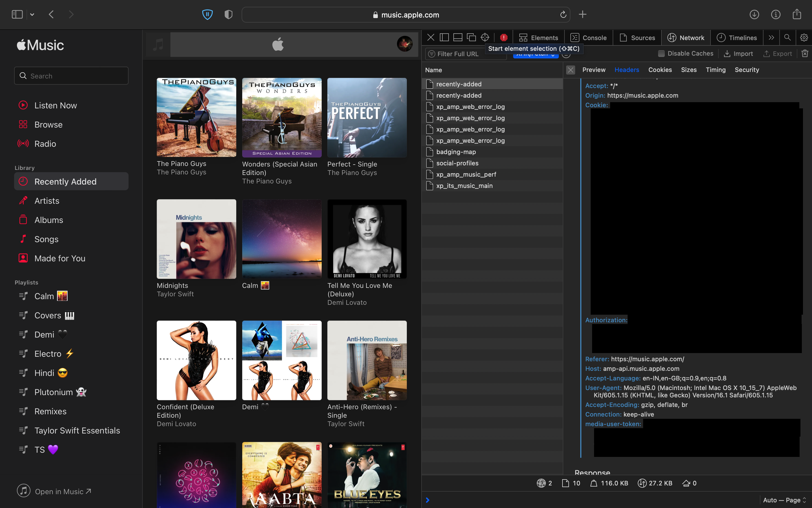
Task: Clear network items with trash icon
Action: tap(805, 53)
